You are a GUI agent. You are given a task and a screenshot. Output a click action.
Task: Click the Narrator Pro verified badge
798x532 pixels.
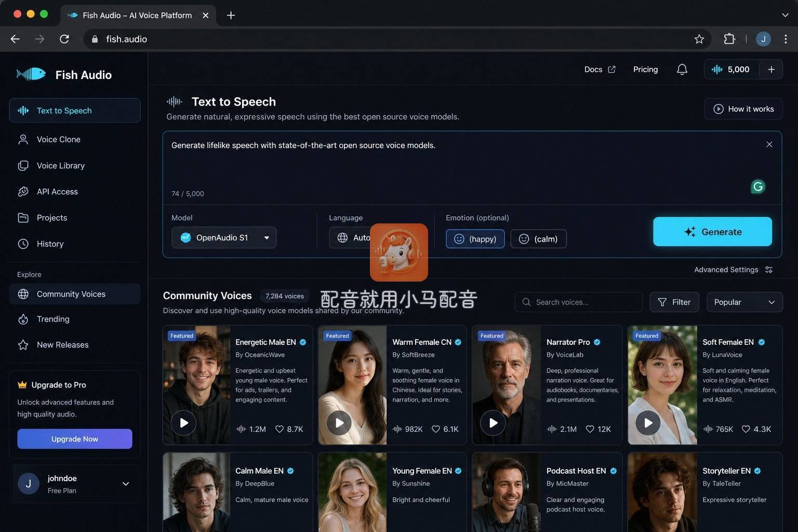coord(597,342)
